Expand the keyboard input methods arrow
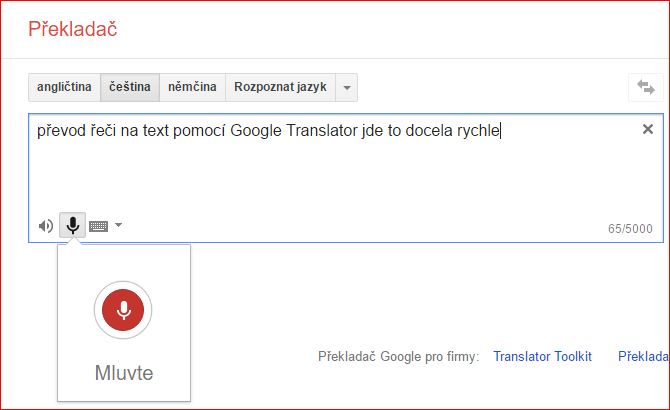 [x=118, y=225]
